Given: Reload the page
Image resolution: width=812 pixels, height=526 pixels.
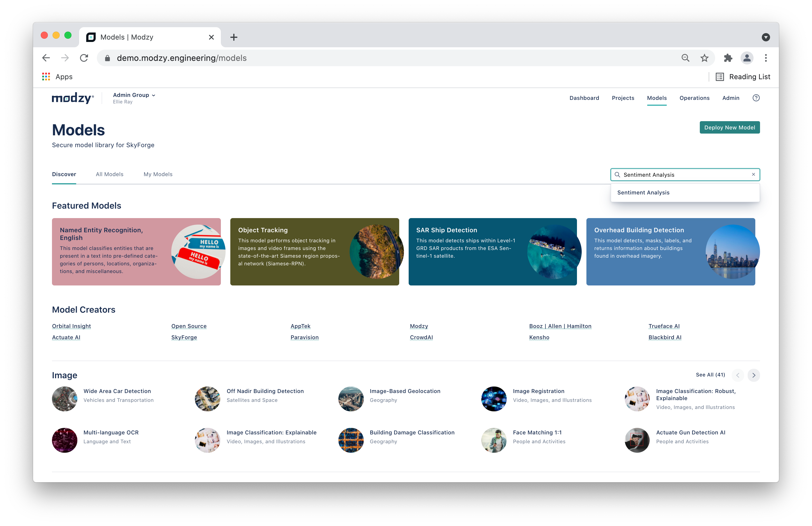Looking at the screenshot, I should (x=84, y=58).
